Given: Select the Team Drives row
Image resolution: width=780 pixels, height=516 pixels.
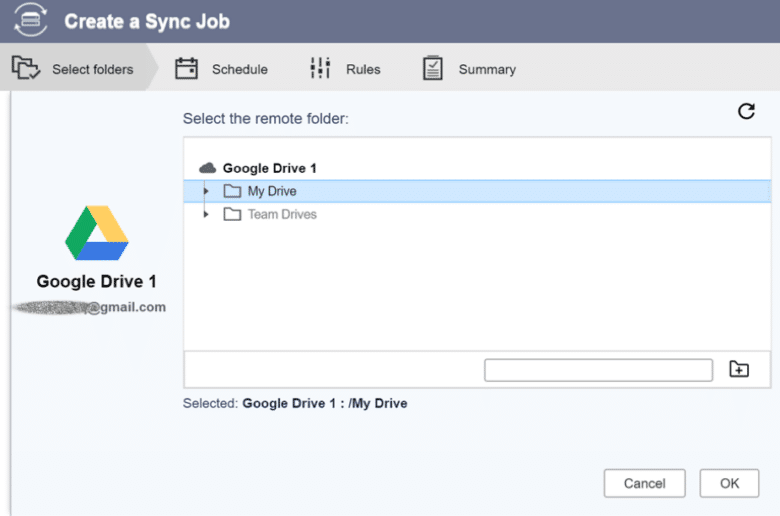Looking at the screenshot, I should [477, 214].
